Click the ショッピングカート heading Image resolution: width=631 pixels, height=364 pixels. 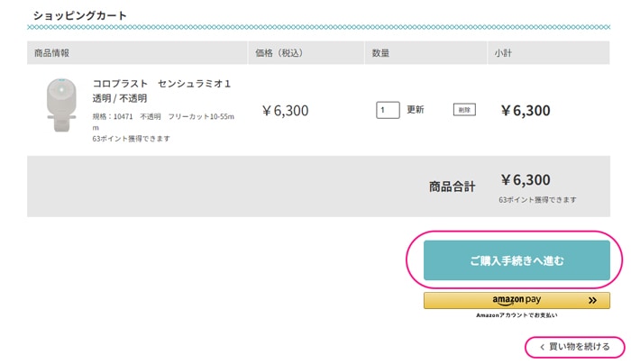(79, 16)
